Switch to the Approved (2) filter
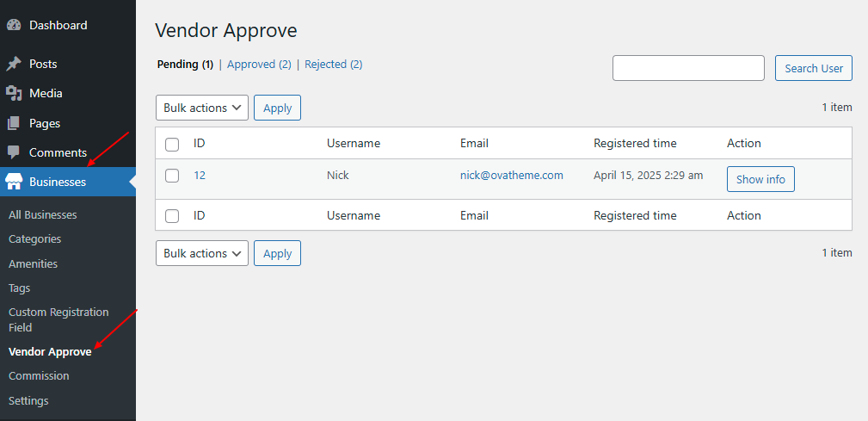Image resolution: width=868 pixels, height=421 pixels. (259, 65)
